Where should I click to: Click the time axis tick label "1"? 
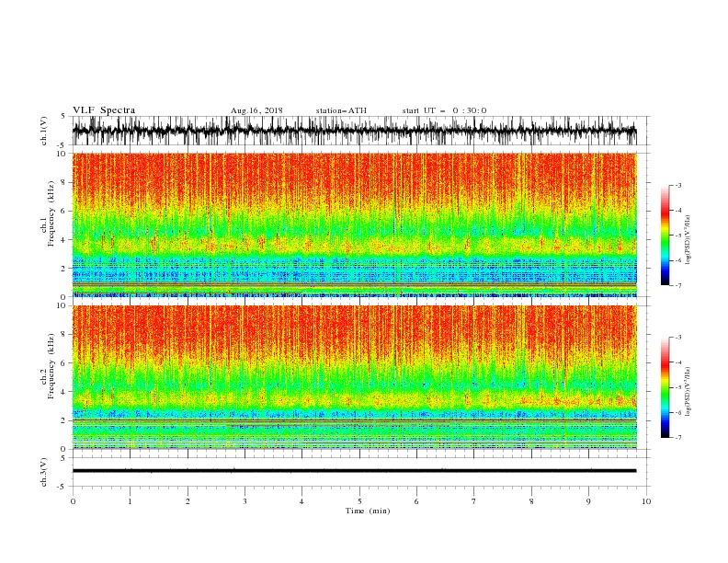130,501
